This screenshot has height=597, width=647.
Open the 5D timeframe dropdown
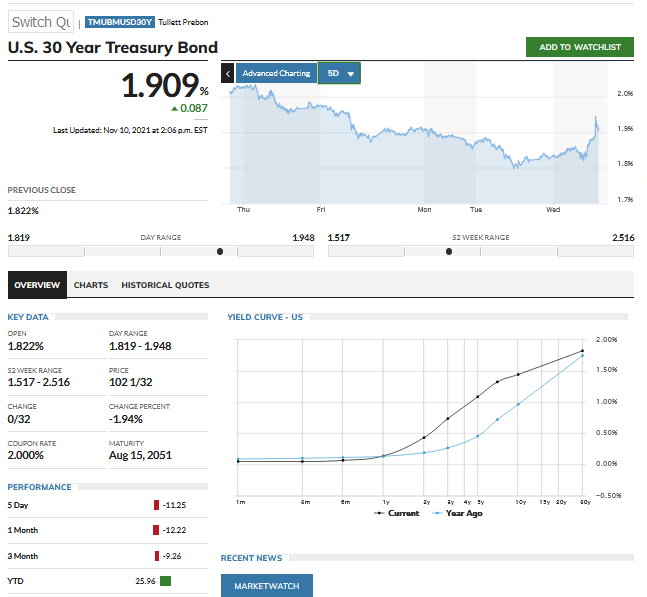click(x=339, y=73)
